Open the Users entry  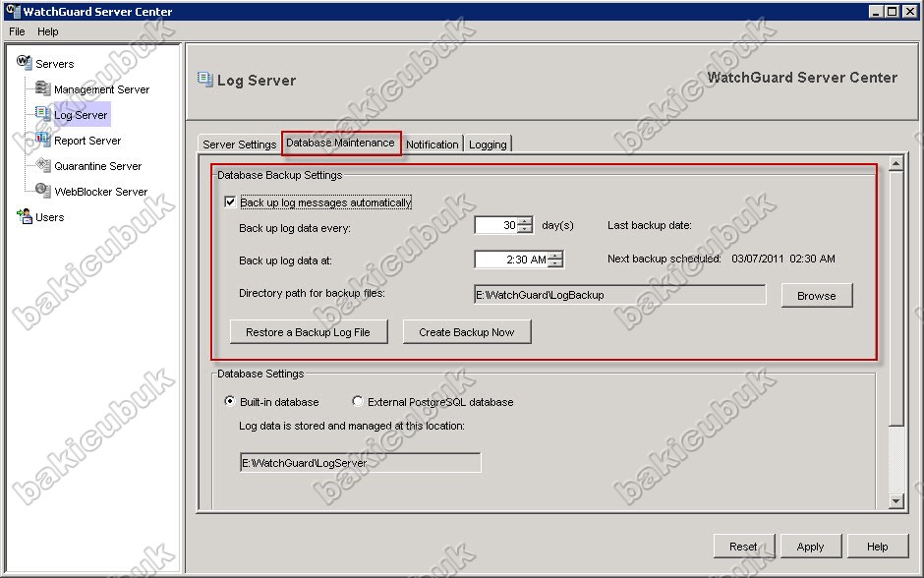49,217
